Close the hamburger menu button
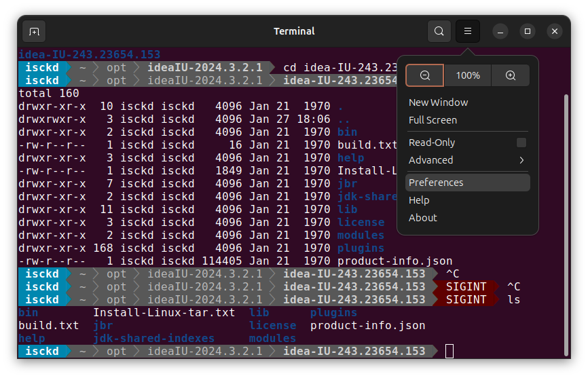Screen dimensions: 588x378 468,31
